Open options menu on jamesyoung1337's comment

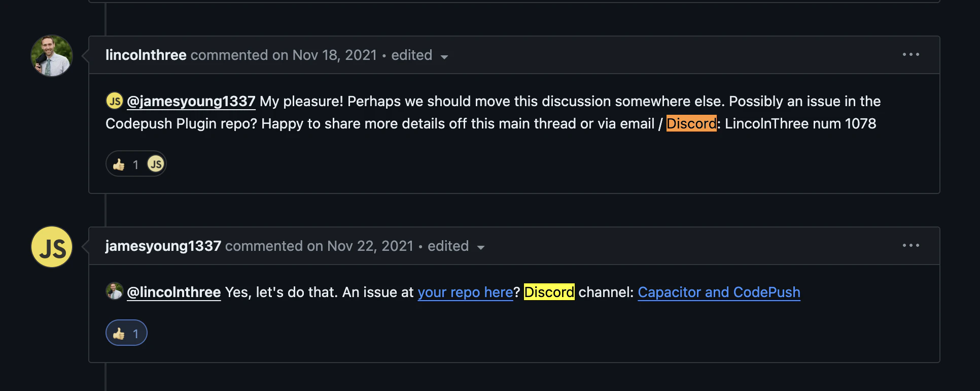(911, 245)
